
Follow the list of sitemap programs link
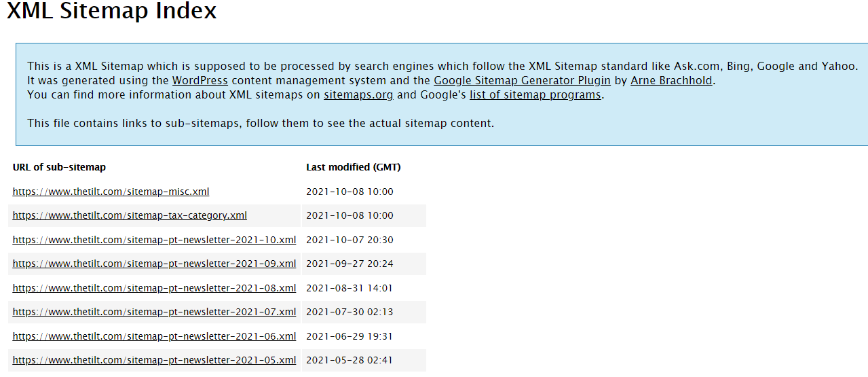535,94
